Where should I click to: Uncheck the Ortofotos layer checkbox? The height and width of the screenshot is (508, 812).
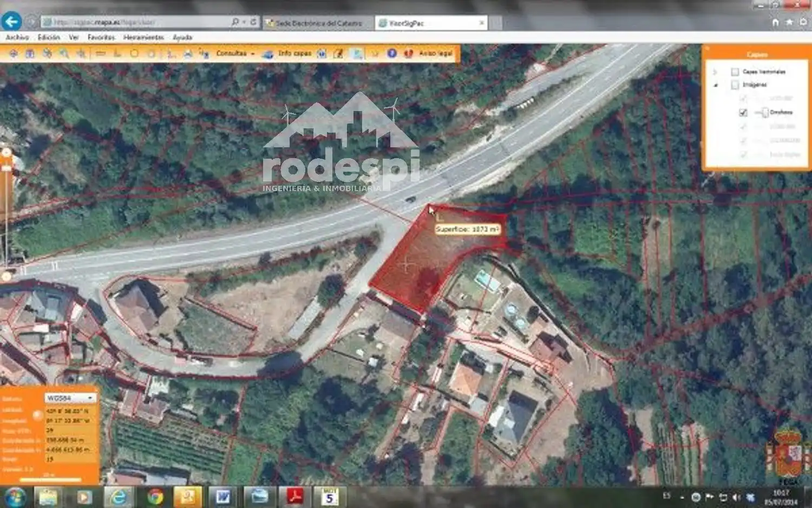tap(743, 113)
